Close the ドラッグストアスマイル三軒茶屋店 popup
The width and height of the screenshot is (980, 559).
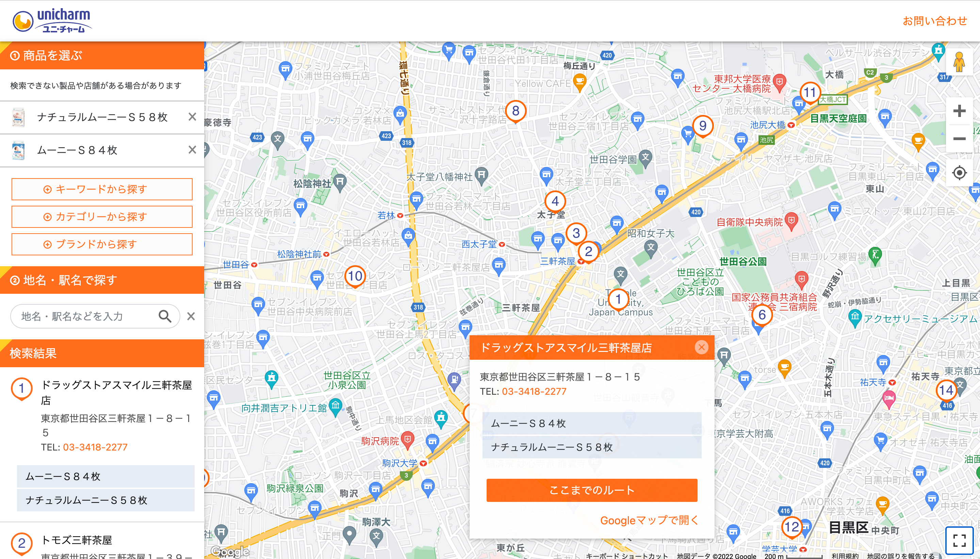(702, 347)
